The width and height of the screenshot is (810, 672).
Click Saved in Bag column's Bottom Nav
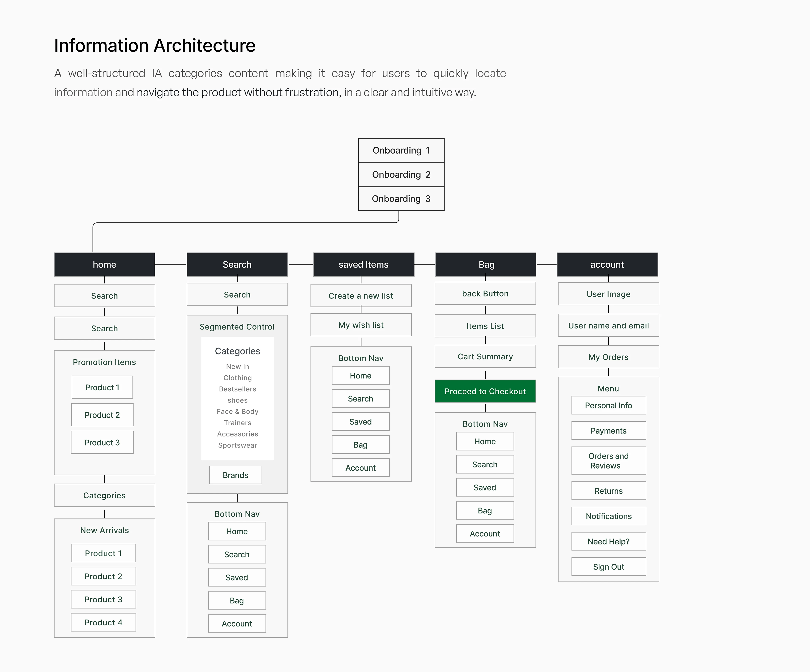(485, 487)
